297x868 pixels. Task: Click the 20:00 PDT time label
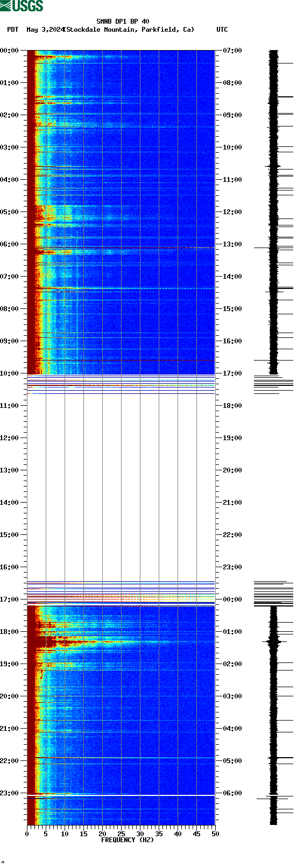9,696
